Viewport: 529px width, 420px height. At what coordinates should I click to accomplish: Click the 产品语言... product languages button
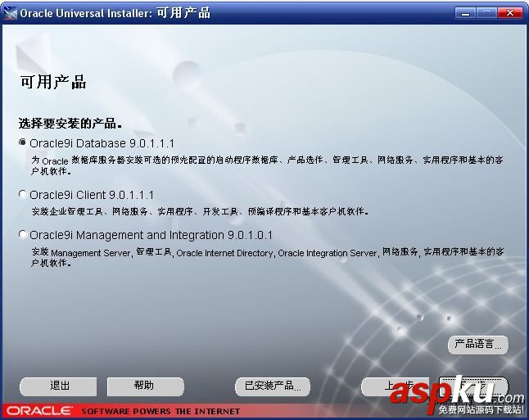click(x=478, y=345)
